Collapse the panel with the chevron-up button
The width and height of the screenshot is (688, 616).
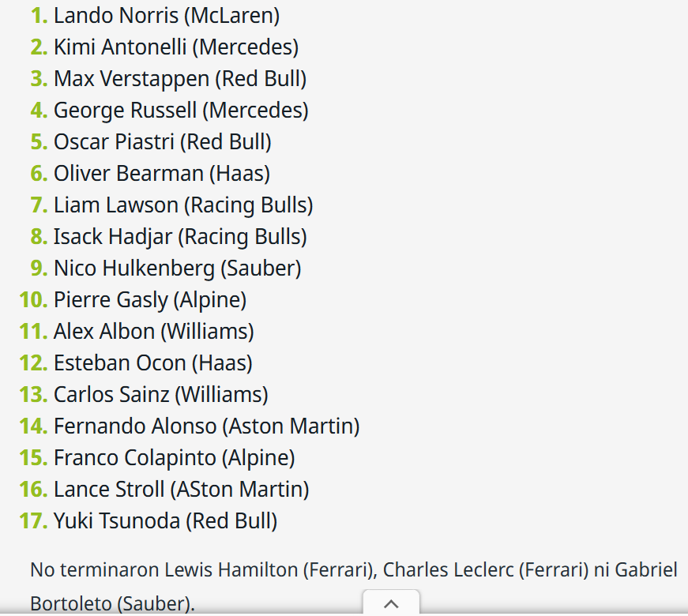390,604
